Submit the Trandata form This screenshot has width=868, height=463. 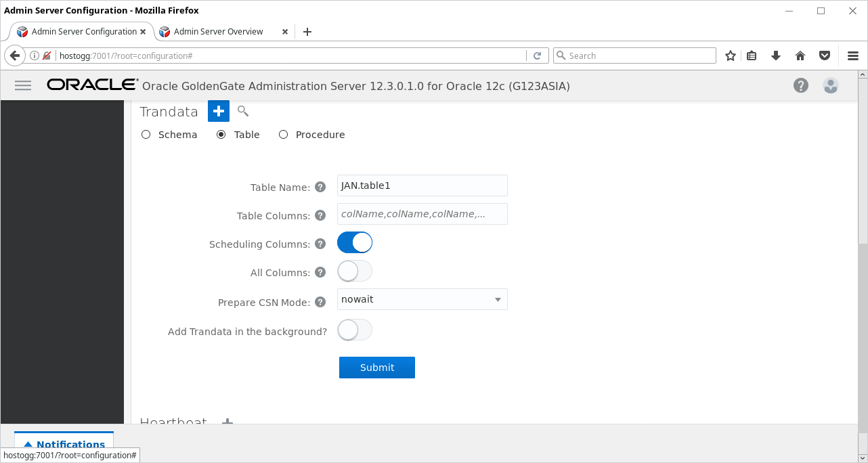point(377,368)
